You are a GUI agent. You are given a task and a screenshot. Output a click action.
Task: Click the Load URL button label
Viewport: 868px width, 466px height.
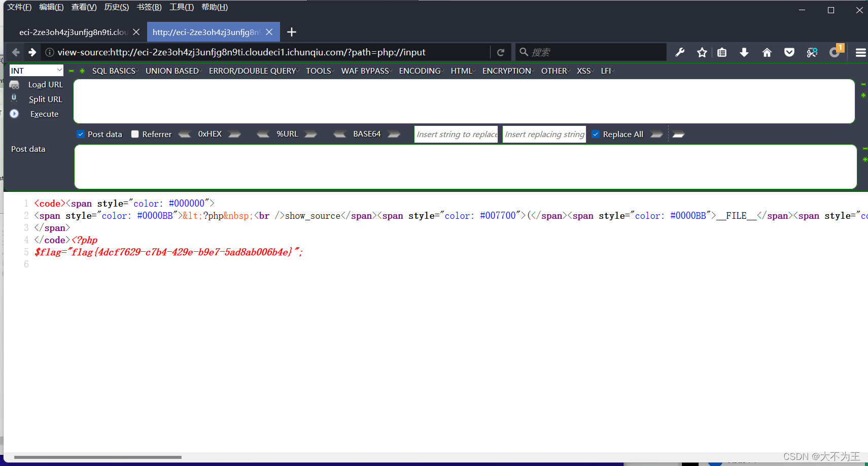coord(46,85)
